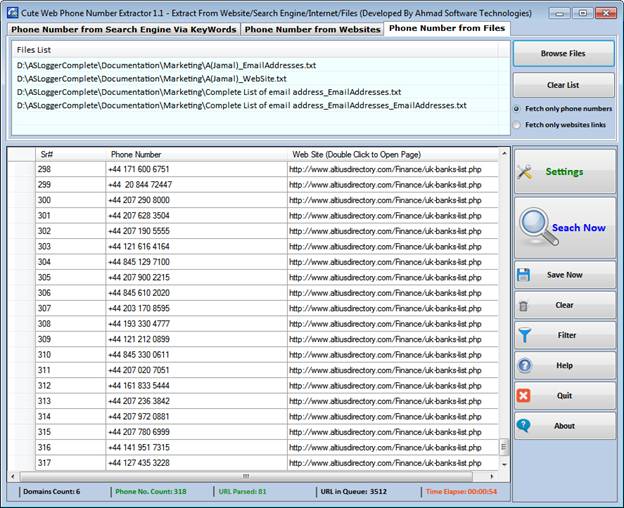The image size is (624, 508).
Task: Select 'Fetch only websites links' radio button
Action: (x=517, y=125)
